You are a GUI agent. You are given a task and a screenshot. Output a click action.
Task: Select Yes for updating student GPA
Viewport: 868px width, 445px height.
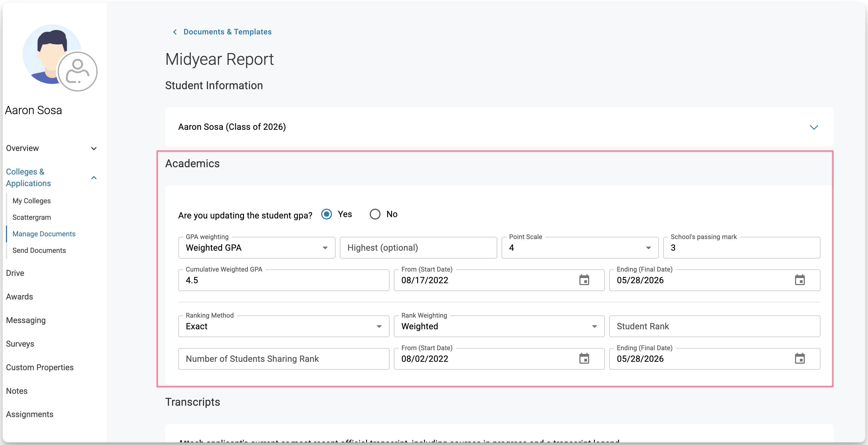coord(327,214)
